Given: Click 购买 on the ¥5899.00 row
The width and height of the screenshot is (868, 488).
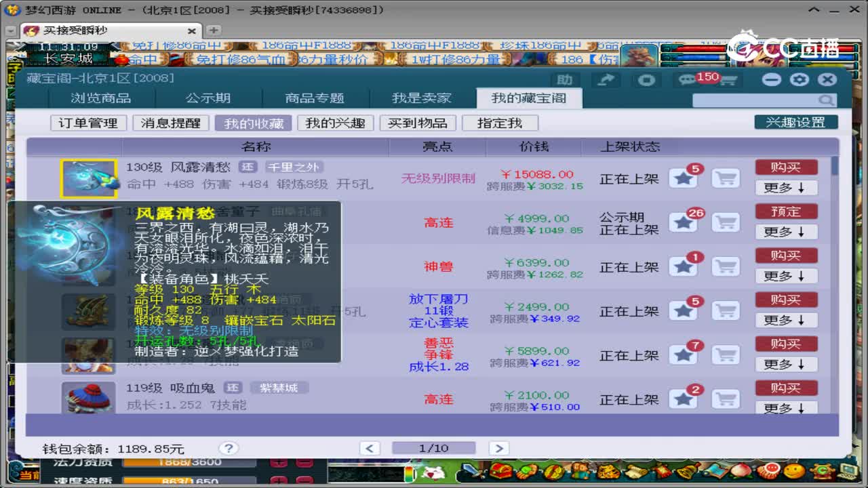Looking at the screenshot, I should 786,344.
